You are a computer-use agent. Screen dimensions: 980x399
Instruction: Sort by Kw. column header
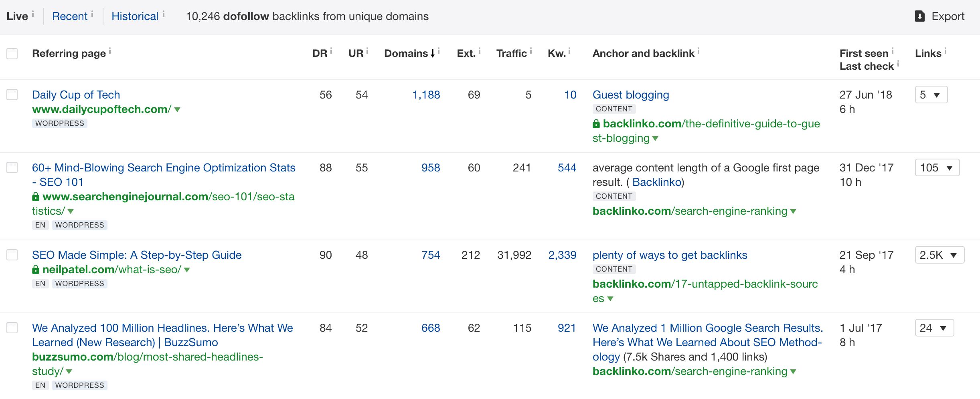[557, 53]
